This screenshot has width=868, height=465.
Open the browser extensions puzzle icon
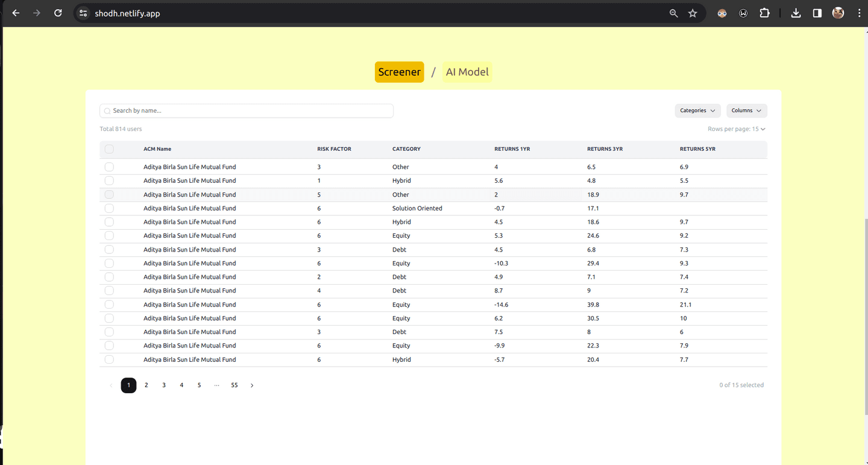pyautogui.click(x=764, y=13)
